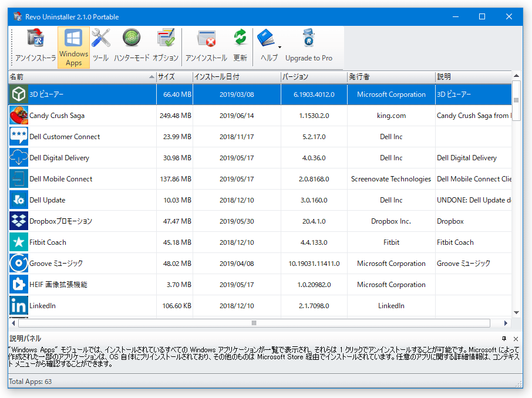Click the LinkedIn app icon
The image size is (532, 398).
pyautogui.click(x=18, y=305)
